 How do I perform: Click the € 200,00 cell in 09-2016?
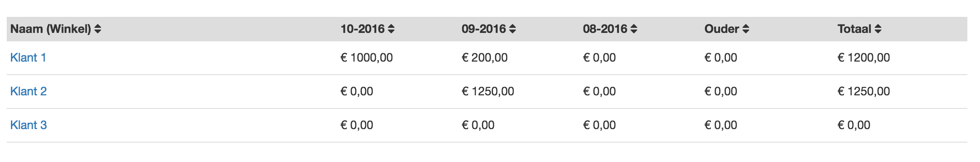485,58
